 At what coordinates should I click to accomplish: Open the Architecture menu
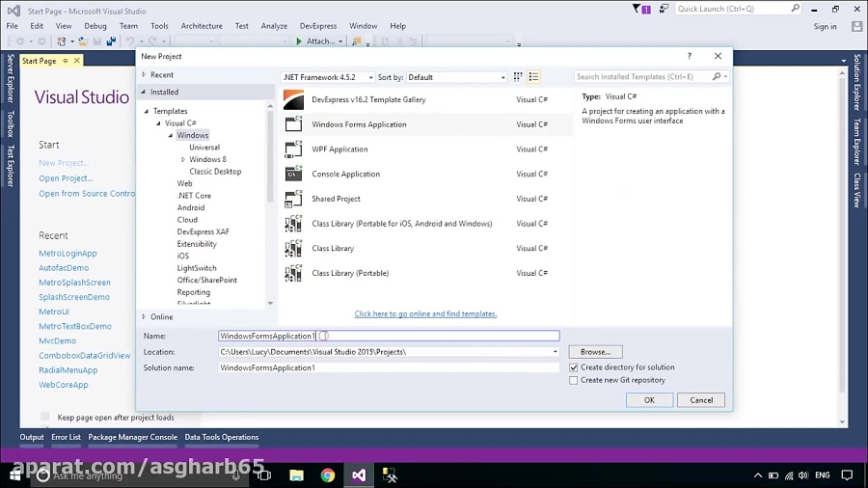(x=201, y=26)
